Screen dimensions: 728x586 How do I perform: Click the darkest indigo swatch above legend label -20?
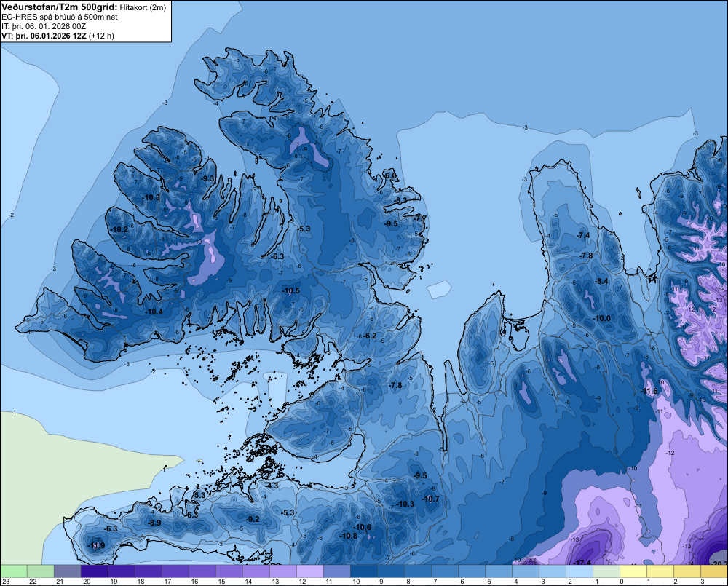94,571
